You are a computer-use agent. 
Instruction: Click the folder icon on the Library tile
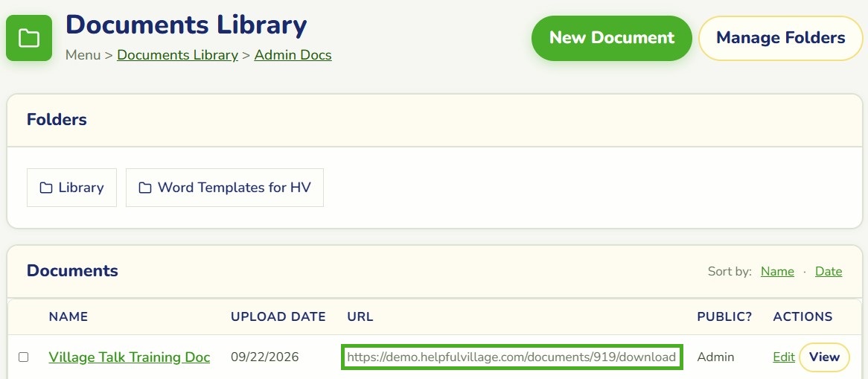point(46,188)
